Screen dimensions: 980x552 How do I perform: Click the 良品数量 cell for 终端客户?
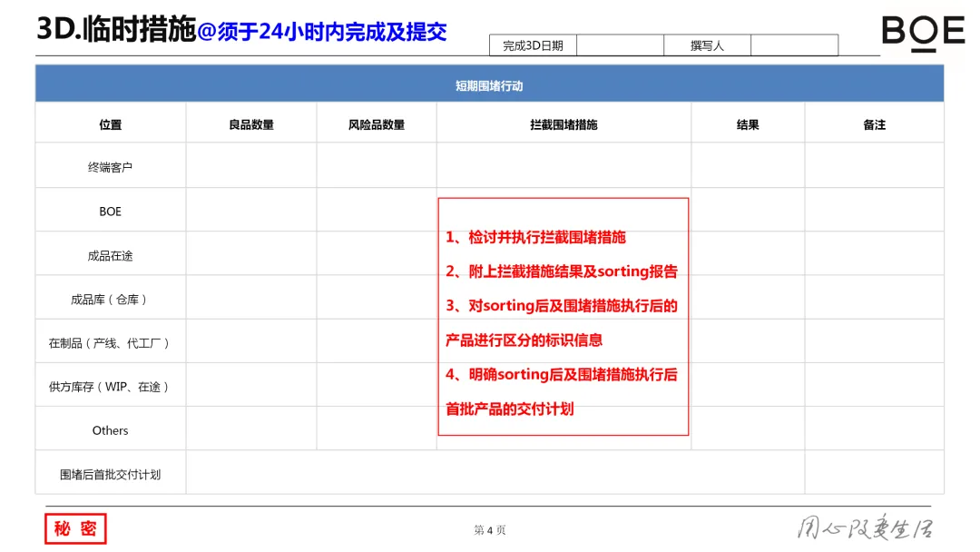(251, 165)
